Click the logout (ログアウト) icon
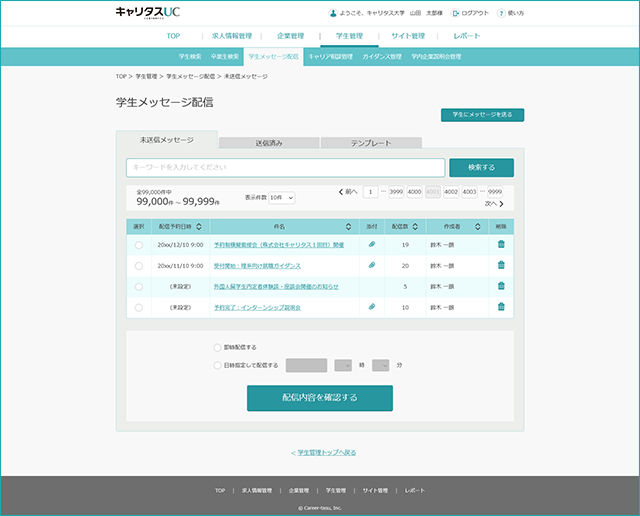Screen dimensions: 640x516 (x=455, y=13)
